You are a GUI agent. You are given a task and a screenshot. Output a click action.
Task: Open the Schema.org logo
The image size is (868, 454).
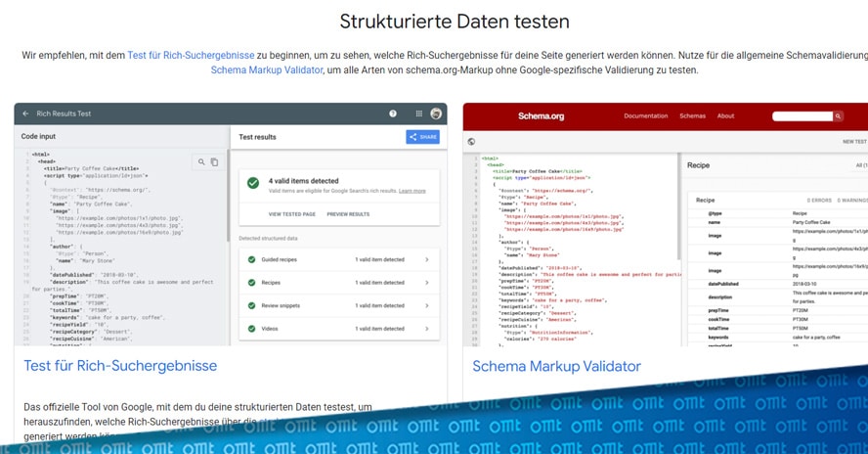(x=541, y=115)
